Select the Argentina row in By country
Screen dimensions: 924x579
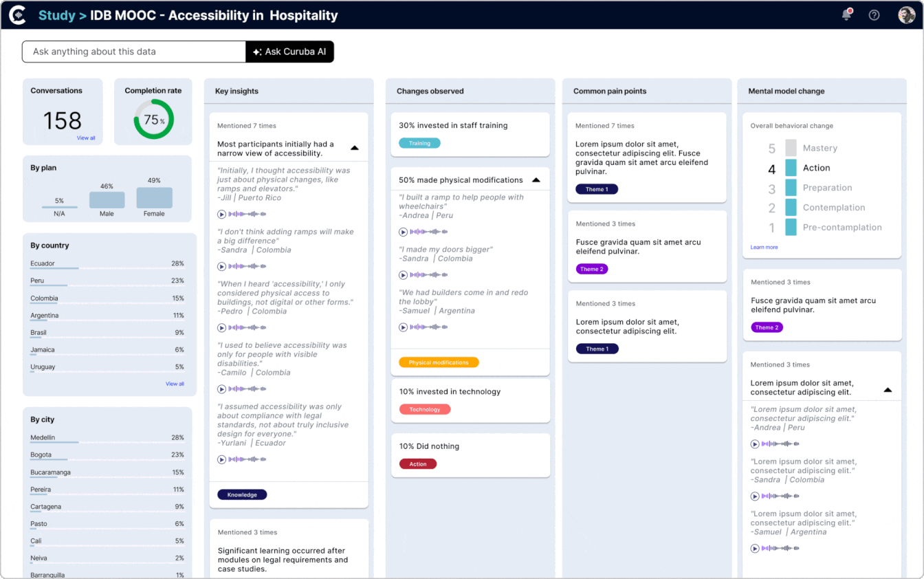click(x=107, y=316)
